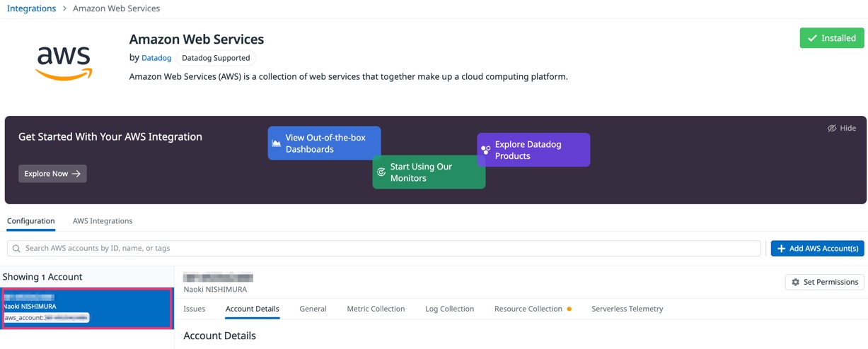Click the search magnifier icon
Viewport: 868px width, 349px height.
(16, 249)
